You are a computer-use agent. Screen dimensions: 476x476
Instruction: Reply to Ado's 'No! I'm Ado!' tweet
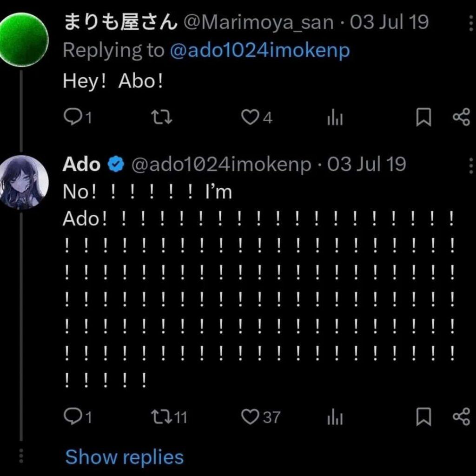click(77, 416)
